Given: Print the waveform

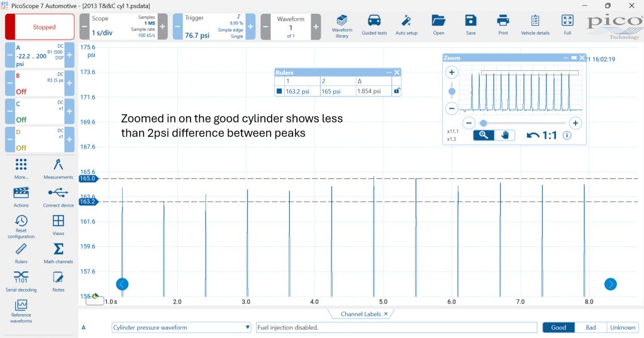Looking at the screenshot, I should tap(502, 25).
